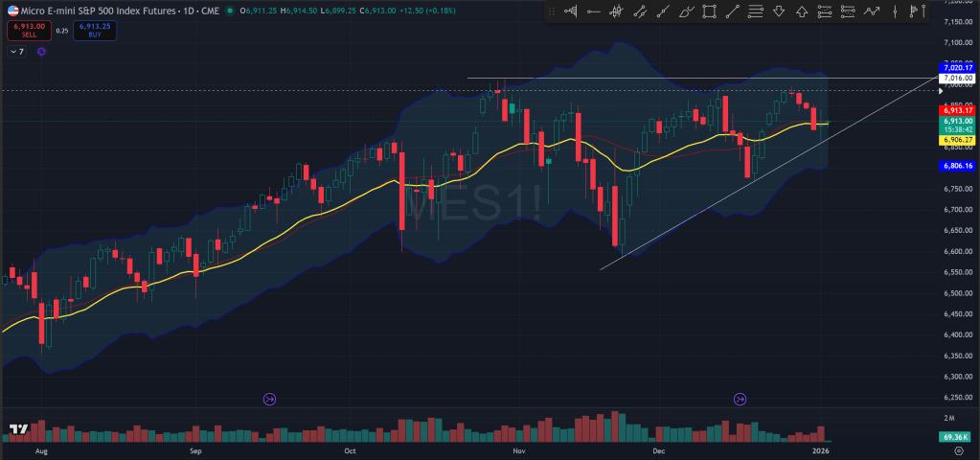Image resolution: width=980 pixels, height=460 pixels.
Task: Click the green market status dot
Action: (232, 11)
